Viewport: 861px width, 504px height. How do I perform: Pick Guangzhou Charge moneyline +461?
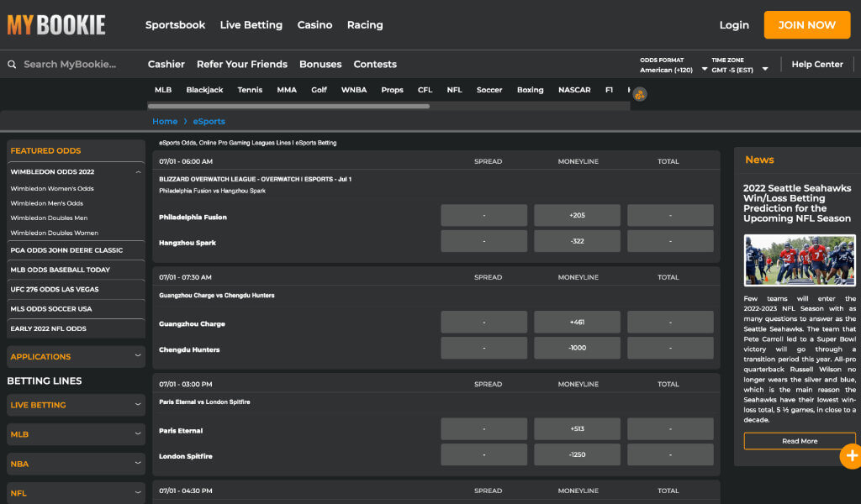(x=577, y=323)
